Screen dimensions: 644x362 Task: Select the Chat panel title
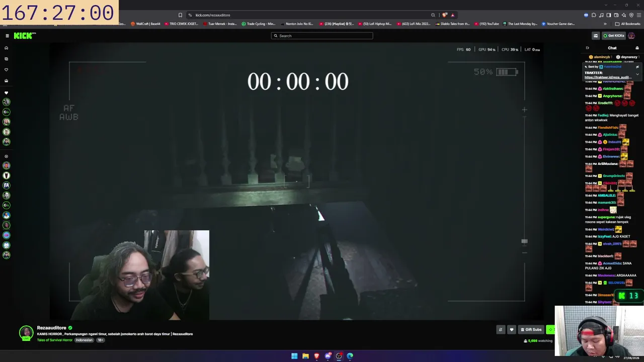click(x=612, y=48)
